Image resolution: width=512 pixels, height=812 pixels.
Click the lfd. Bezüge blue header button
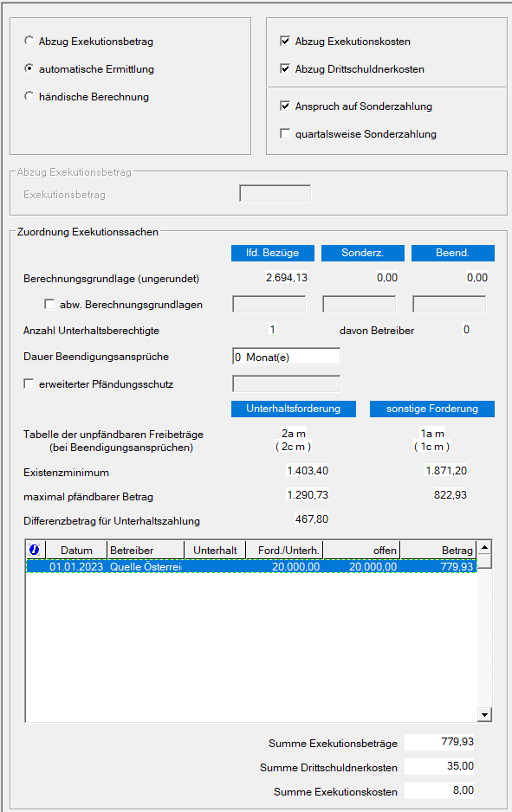coord(273,253)
